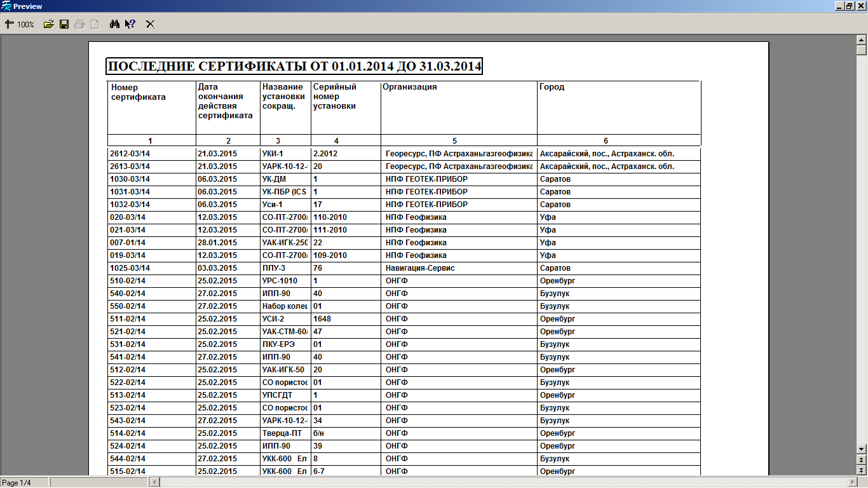Select certificate number 1031-03/14
Image resolution: width=868 pixels, height=488 pixels.
coord(130,192)
